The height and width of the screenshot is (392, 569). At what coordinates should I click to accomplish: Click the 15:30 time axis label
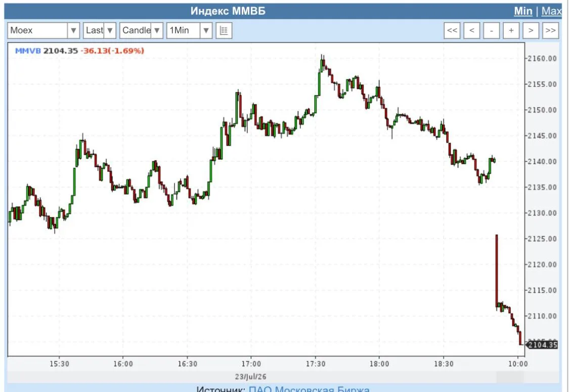pyautogui.click(x=59, y=364)
